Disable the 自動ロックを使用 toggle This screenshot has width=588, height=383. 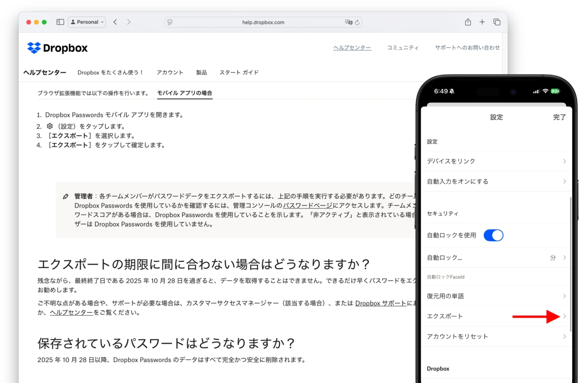tap(493, 236)
